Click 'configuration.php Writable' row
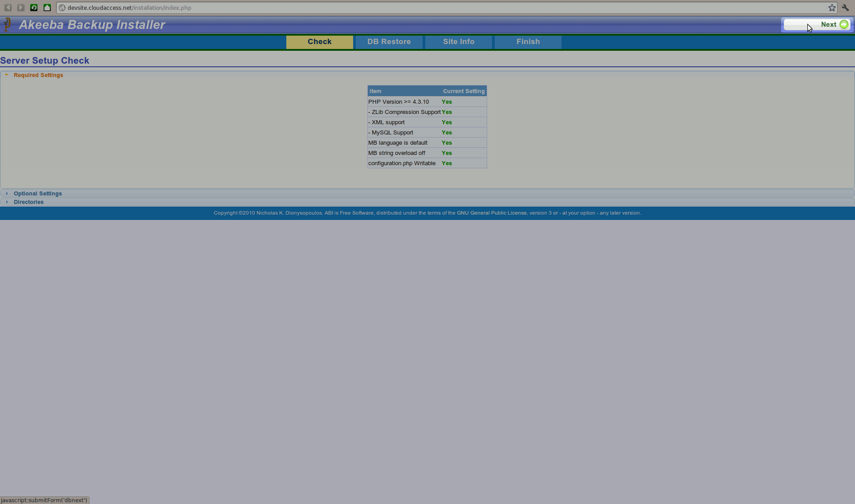The height and width of the screenshot is (504, 855). coord(427,163)
